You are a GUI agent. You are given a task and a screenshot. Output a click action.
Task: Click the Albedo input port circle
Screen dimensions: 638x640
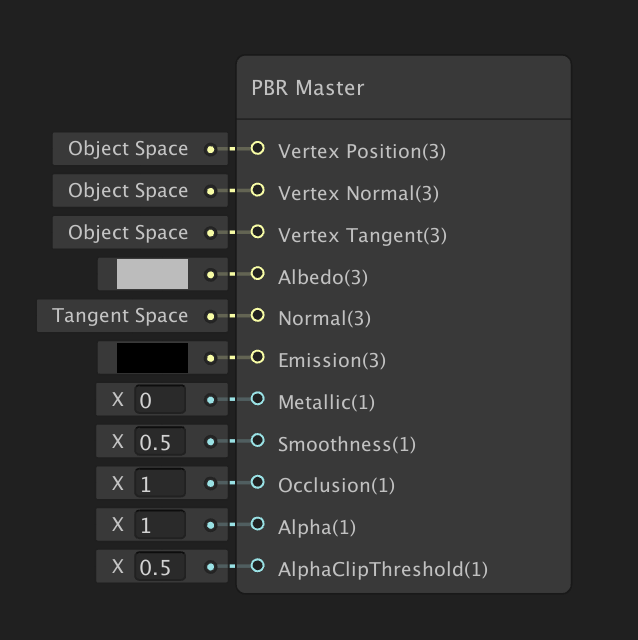coord(257,274)
